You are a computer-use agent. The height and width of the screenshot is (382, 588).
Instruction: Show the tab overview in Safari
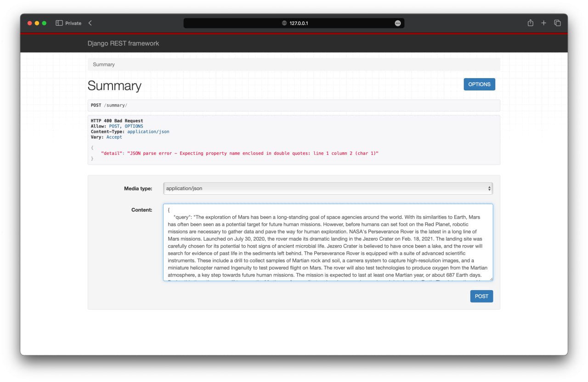557,22
